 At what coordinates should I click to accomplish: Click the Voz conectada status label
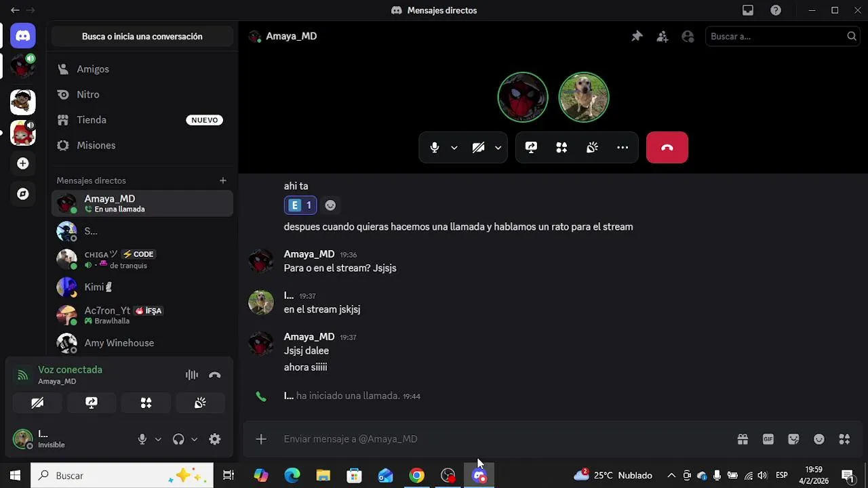(70, 370)
